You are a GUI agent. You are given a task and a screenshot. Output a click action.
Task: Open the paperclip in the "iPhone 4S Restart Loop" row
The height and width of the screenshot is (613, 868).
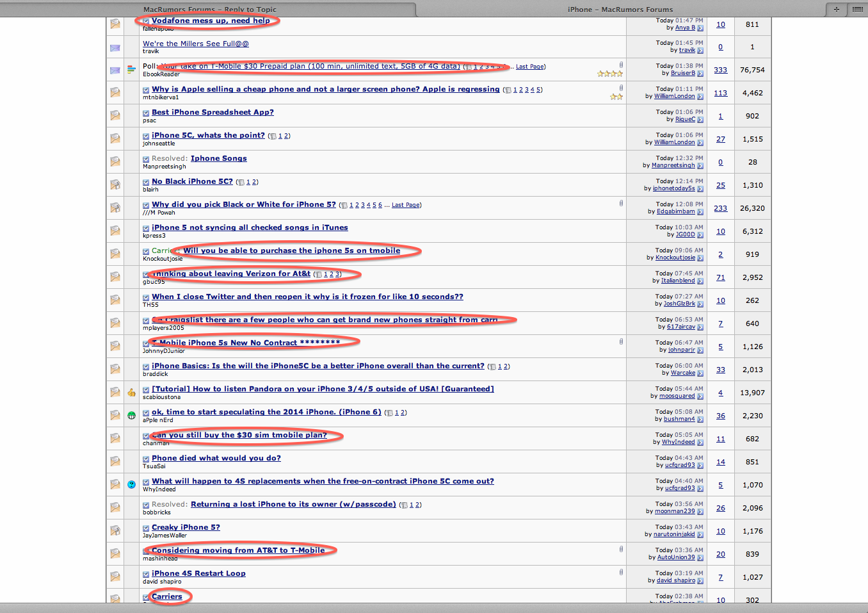pyautogui.click(x=621, y=572)
